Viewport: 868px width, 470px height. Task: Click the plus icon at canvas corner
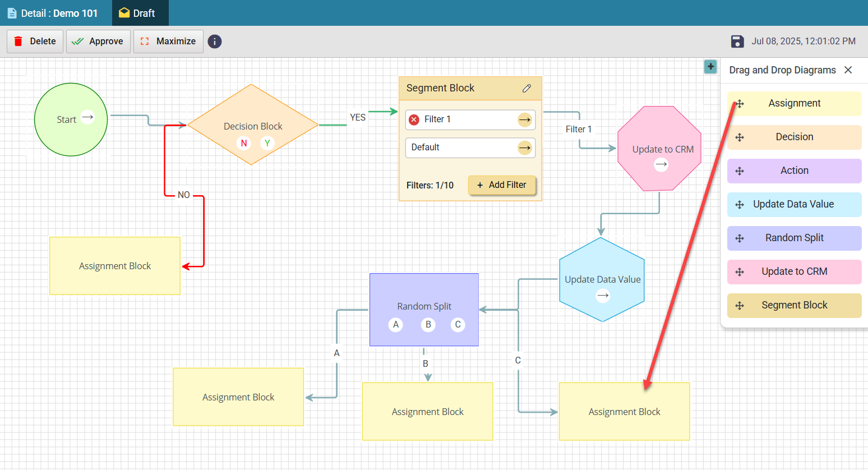(710, 67)
